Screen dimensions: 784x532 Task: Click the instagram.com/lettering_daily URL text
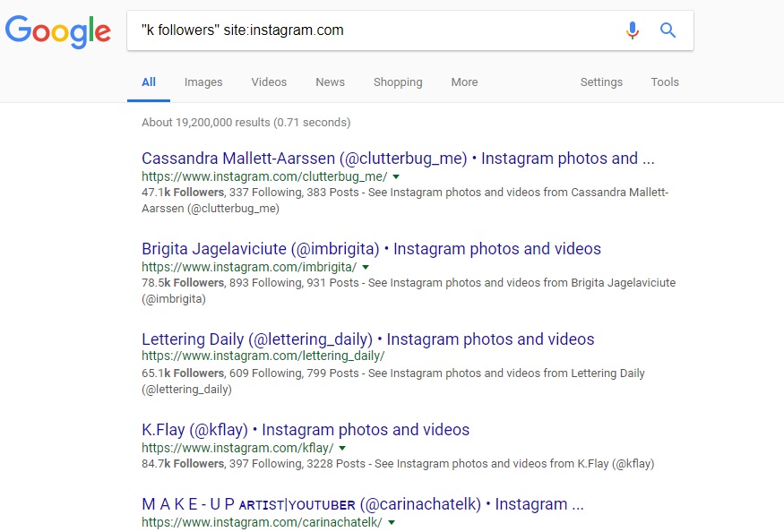(x=263, y=356)
